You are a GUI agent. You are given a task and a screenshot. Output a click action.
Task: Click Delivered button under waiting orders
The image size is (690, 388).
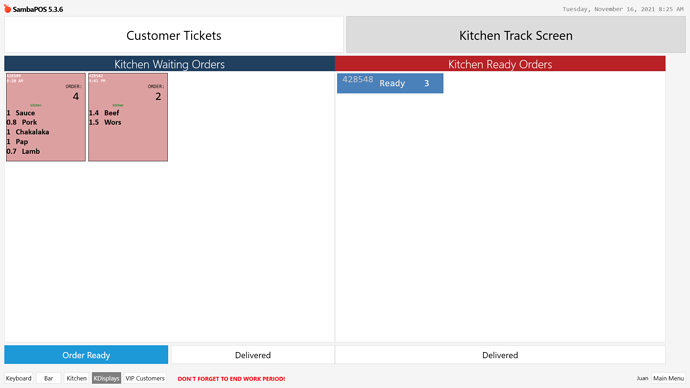[x=253, y=355]
